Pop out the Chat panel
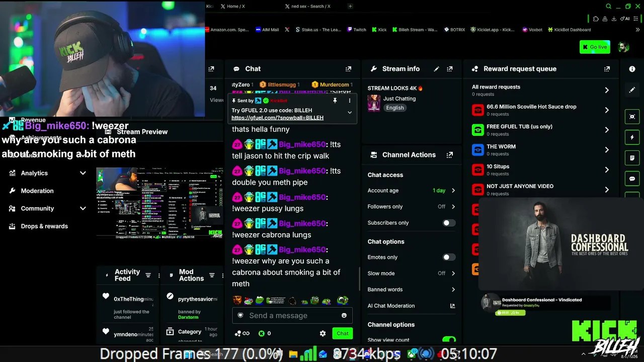 point(348,69)
